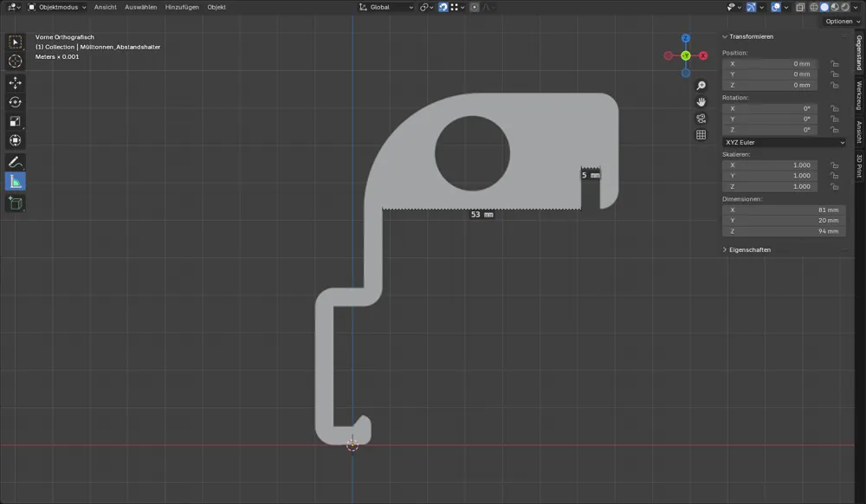Open the Ansicht menu
Screen dimensions: 866x504
click(105, 7)
